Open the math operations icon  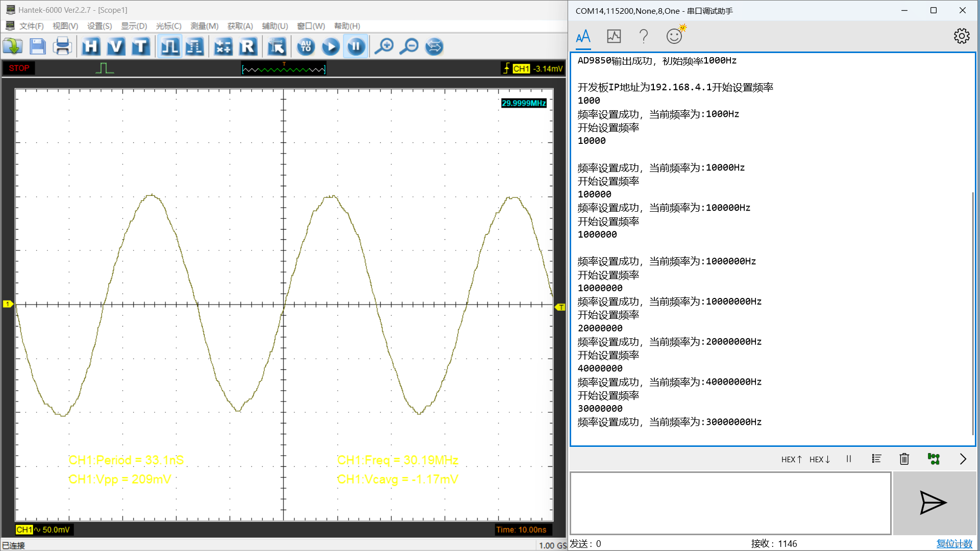[x=223, y=47]
